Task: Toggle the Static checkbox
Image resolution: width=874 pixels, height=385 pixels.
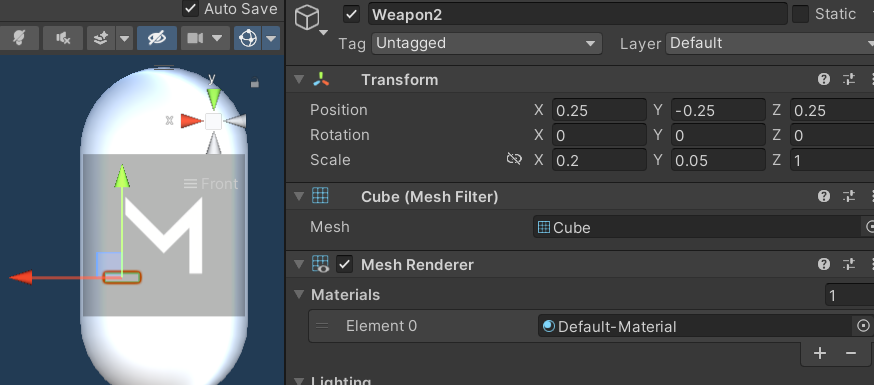Action: 800,14
